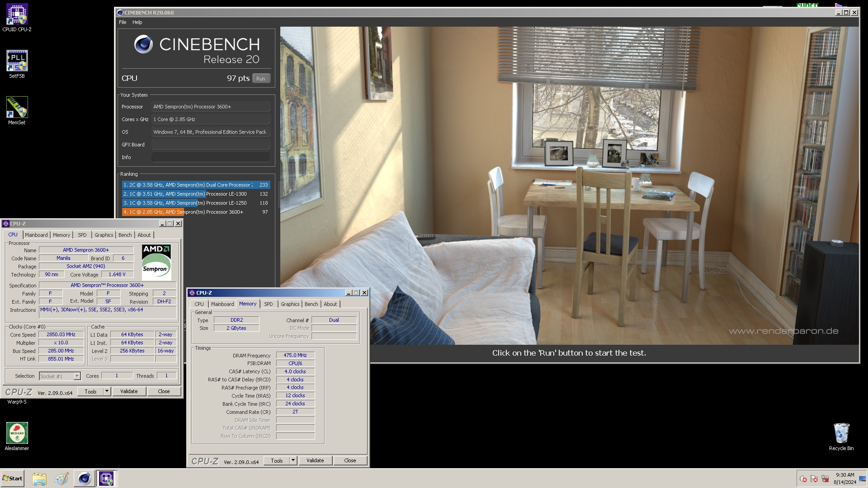The image size is (868, 488).
Task: Click Package Socket AM2 (940) value
Action: 86,267
